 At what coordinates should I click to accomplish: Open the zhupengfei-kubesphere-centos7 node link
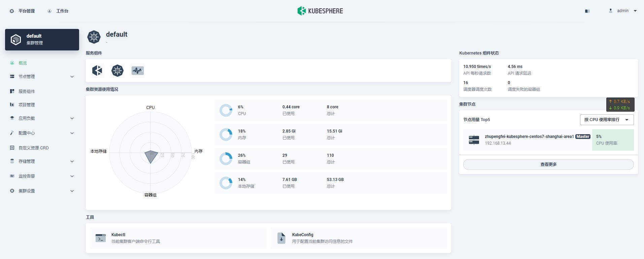(529, 137)
